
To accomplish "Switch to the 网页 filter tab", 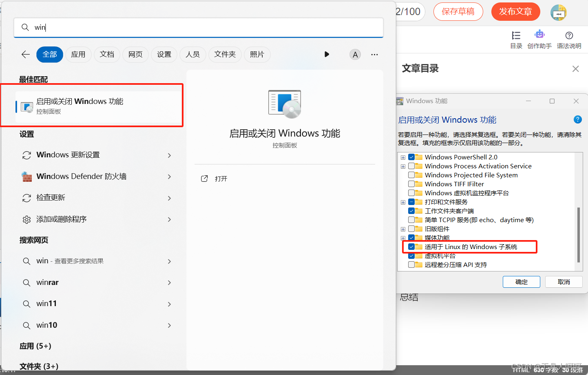I will pos(135,55).
